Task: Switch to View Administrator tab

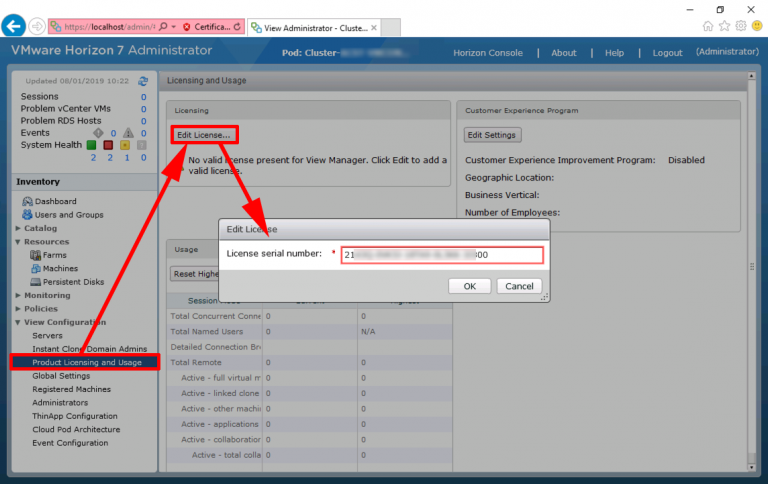Action: click(314, 28)
